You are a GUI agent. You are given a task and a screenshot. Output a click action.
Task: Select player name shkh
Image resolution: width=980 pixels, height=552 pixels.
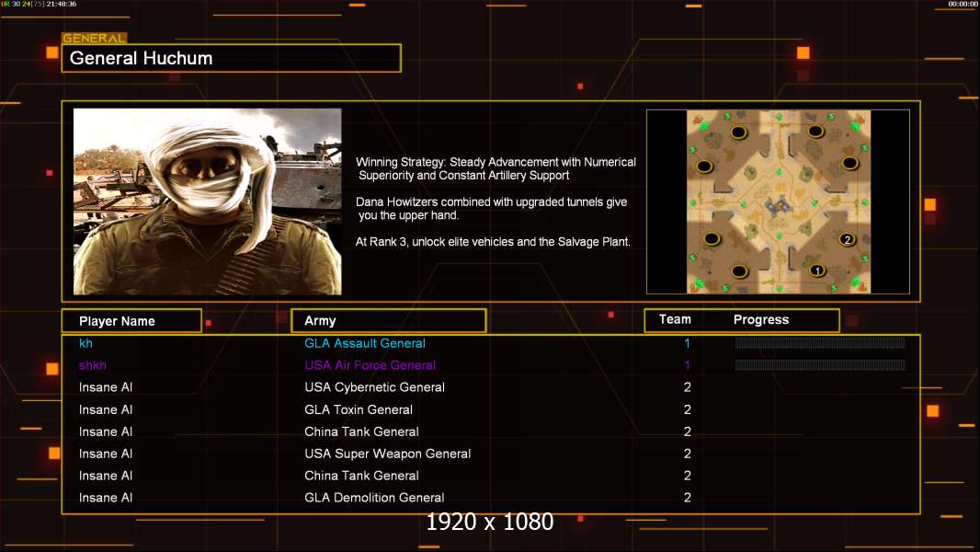point(93,365)
